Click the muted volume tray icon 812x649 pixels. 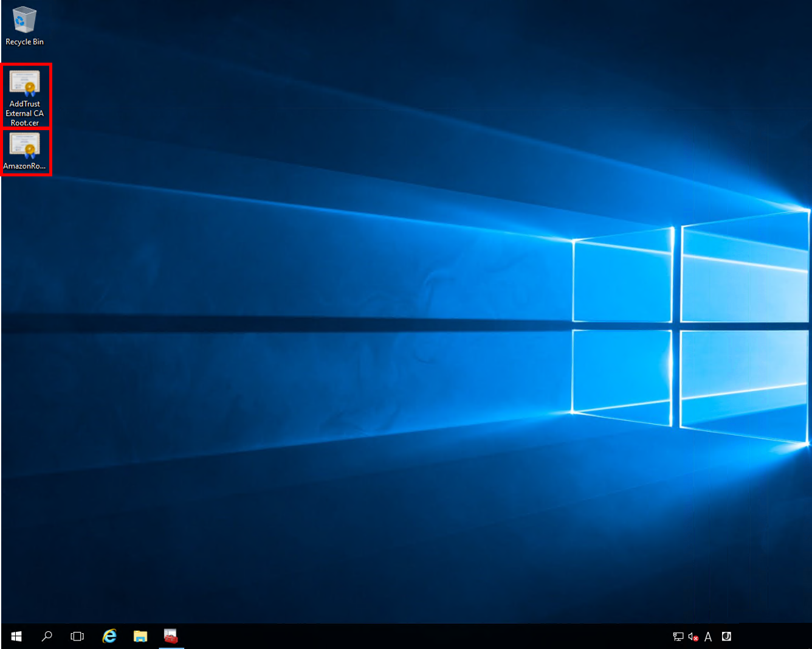(693, 637)
